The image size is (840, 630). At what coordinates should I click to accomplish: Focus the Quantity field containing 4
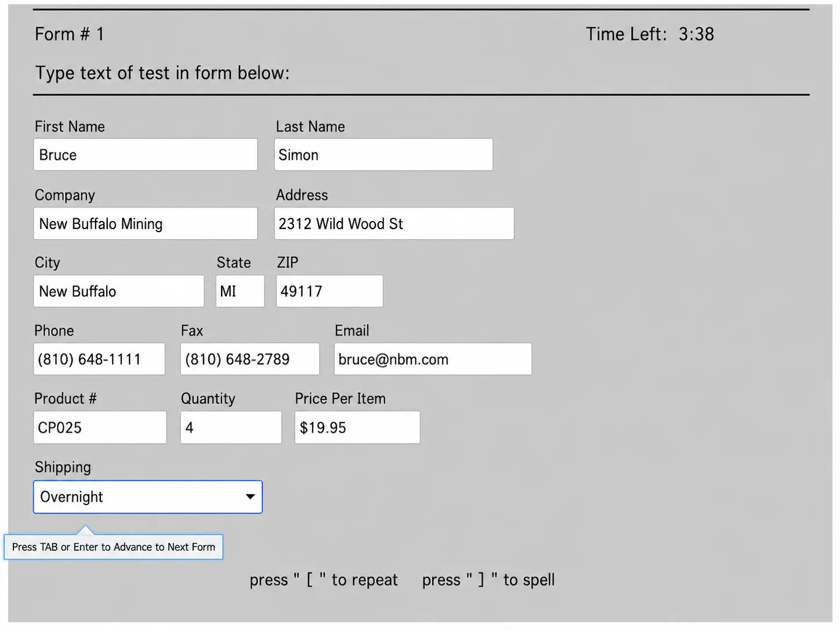pyautogui.click(x=231, y=428)
